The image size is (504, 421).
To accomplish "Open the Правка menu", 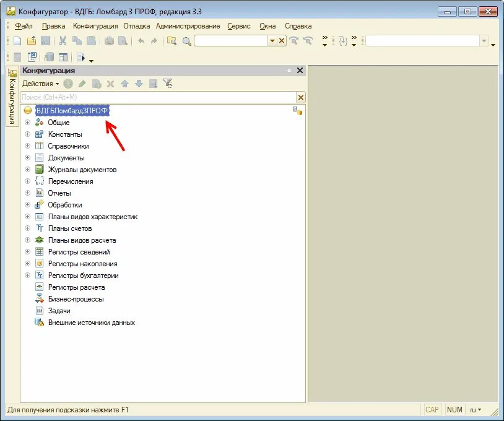I will pyautogui.click(x=54, y=26).
